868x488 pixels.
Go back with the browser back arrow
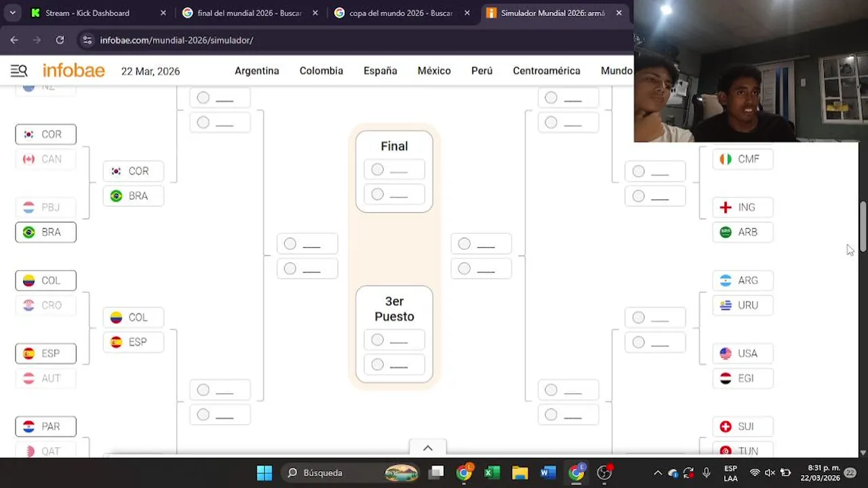[x=14, y=40]
